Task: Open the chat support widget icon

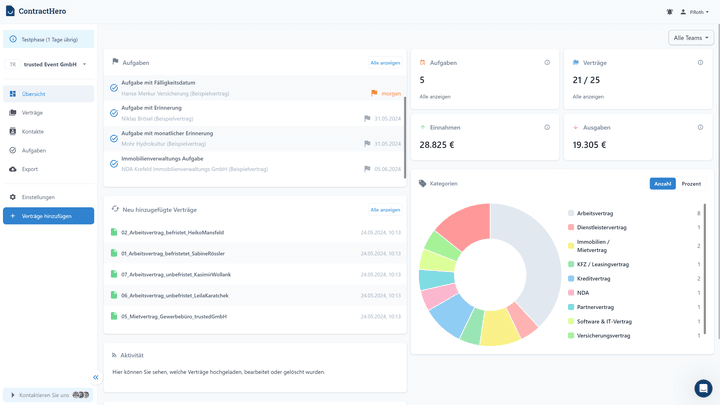Action: point(703,388)
